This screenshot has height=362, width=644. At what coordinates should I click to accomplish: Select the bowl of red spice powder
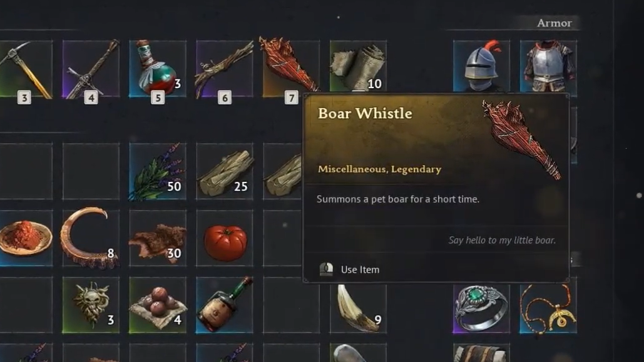(x=26, y=238)
